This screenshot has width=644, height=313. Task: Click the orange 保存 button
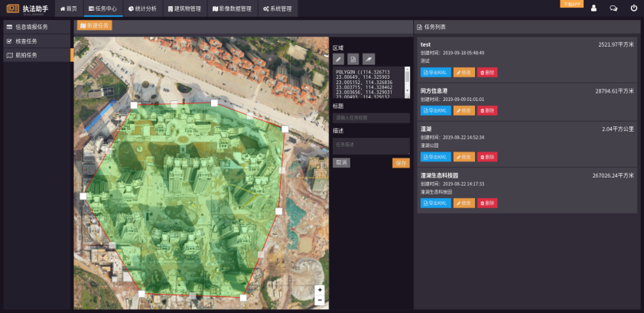[x=401, y=163]
